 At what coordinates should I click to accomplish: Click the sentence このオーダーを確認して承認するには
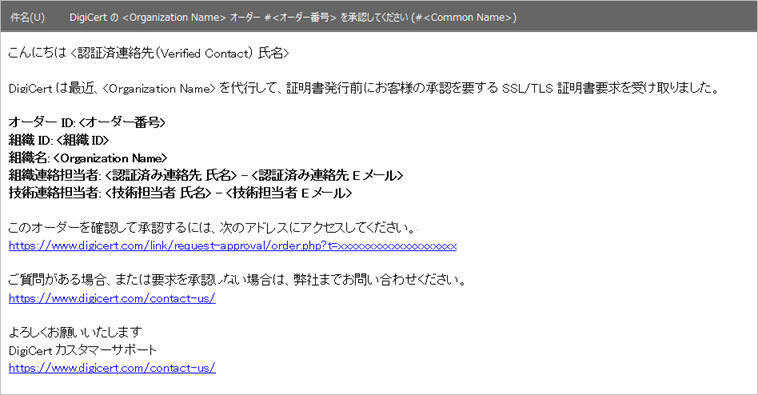(x=212, y=228)
